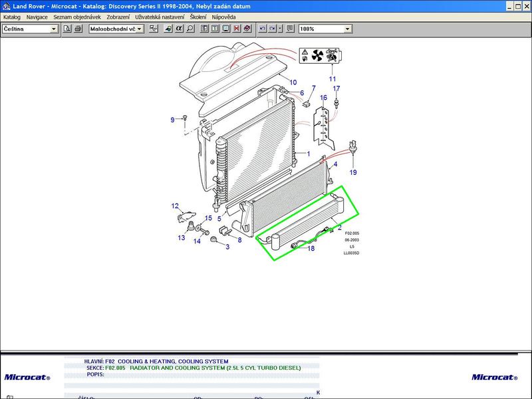Open the Katalog menu
Image resolution: width=532 pixels, height=399 pixels.
12,17
